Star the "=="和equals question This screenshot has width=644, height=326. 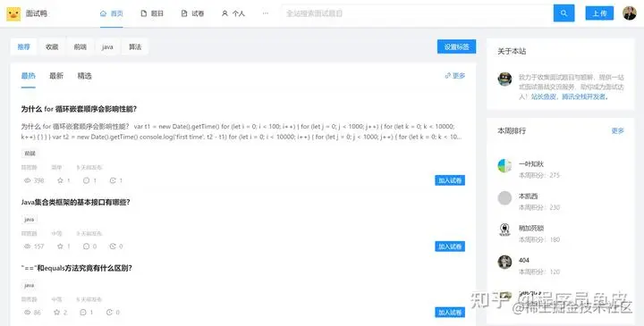(57, 313)
